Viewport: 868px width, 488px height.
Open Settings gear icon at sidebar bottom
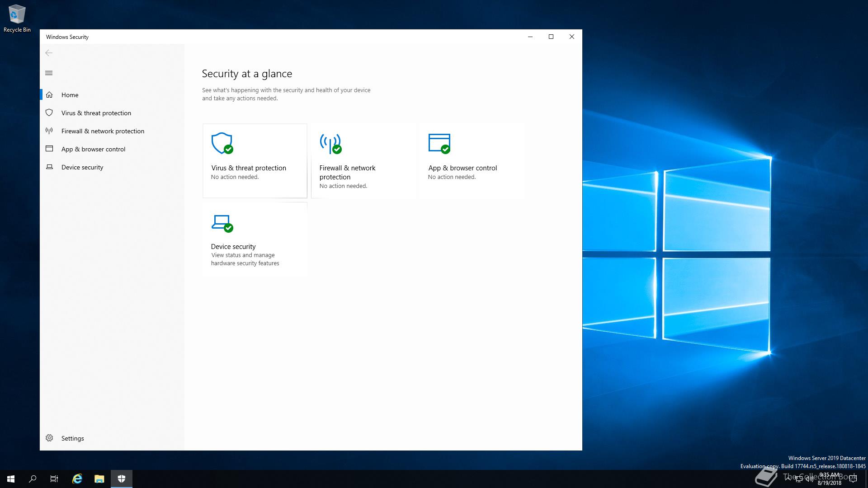[x=49, y=438]
